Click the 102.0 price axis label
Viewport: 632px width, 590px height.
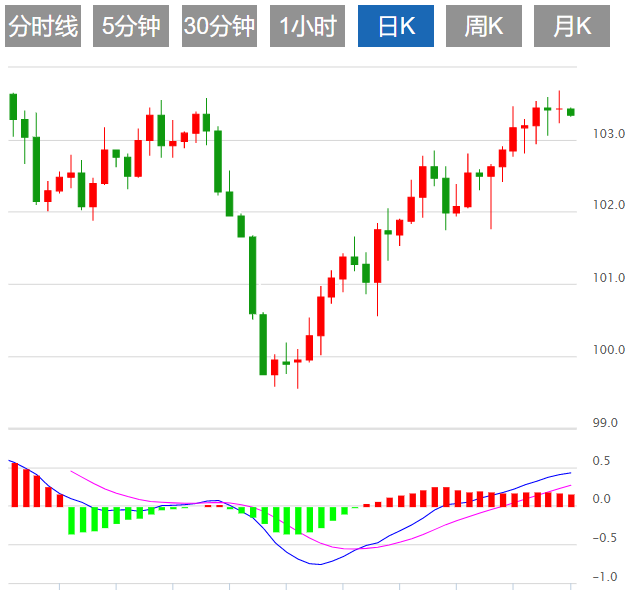coord(609,205)
